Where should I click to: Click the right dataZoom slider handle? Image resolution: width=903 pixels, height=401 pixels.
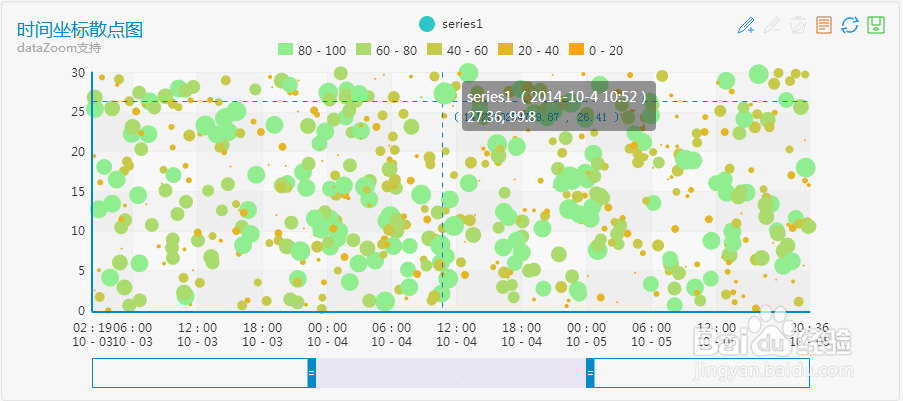tap(590, 373)
